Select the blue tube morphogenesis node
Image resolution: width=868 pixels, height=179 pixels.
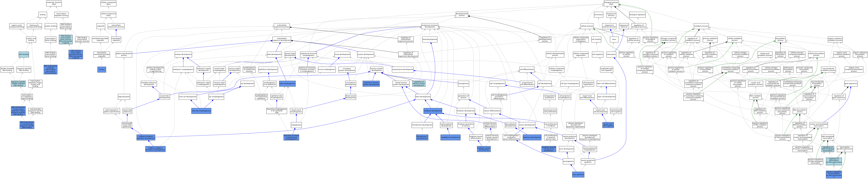287,84
